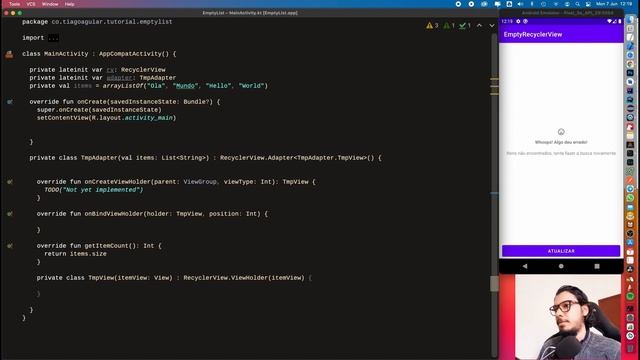Tap the settings gear in Android status bar
Viewport: 640px width, 360px height.
pos(518,21)
